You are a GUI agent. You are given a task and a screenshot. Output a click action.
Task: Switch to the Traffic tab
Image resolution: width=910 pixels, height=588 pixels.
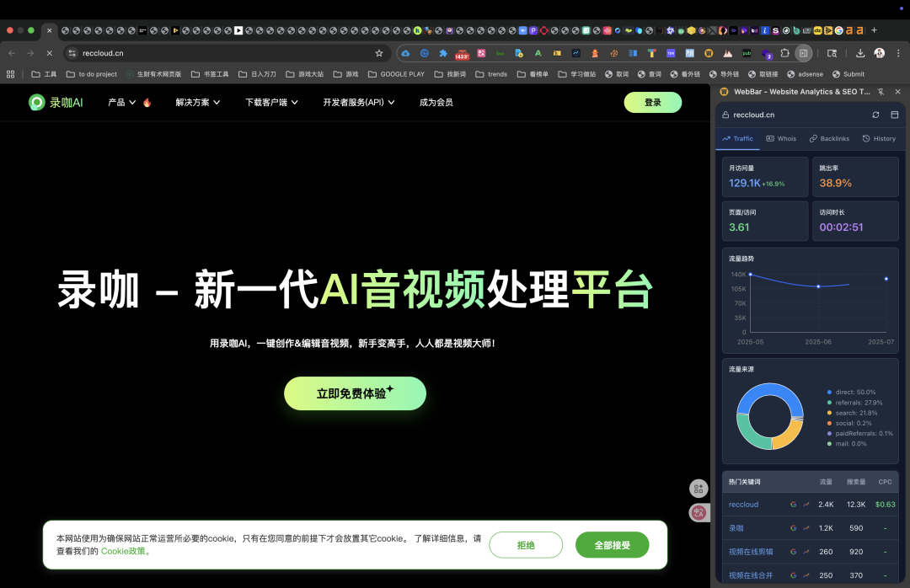[x=737, y=139]
